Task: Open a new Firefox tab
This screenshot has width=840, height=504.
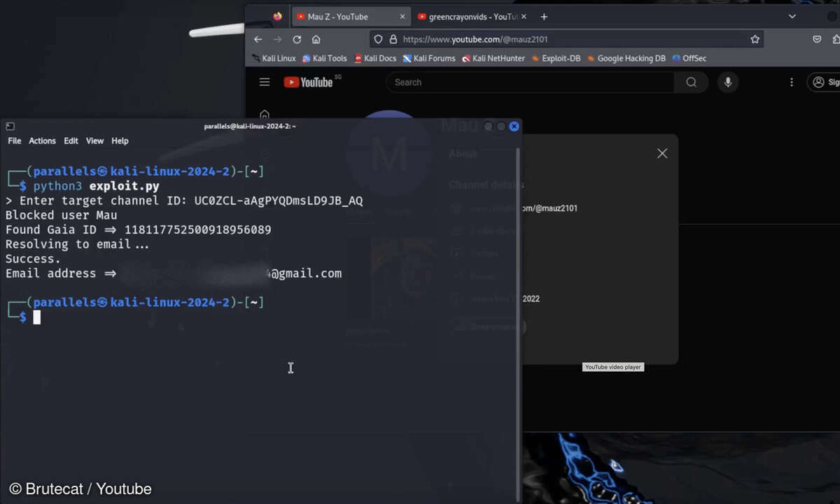Action: [544, 17]
